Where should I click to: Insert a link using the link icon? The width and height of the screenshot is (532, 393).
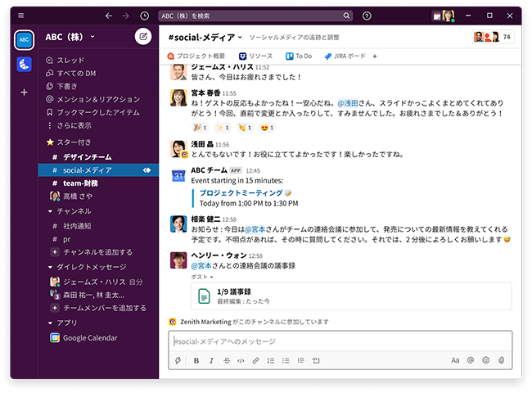(255, 360)
